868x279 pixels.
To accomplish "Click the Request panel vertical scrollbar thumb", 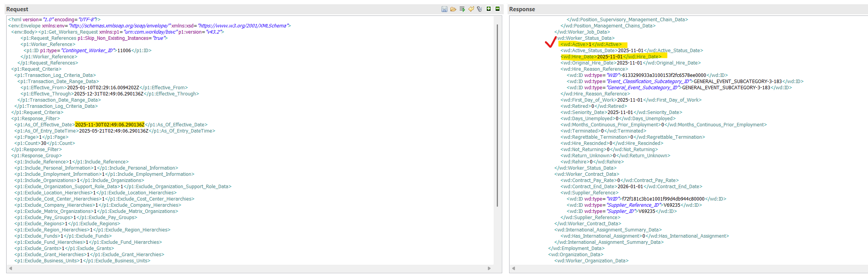I will 497,115.
